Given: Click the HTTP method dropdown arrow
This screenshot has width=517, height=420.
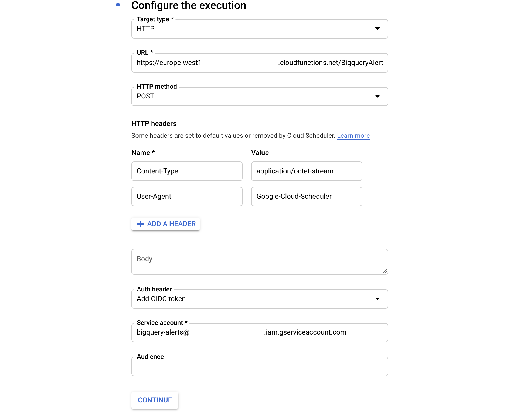Looking at the screenshot, I should coord(377,96).
